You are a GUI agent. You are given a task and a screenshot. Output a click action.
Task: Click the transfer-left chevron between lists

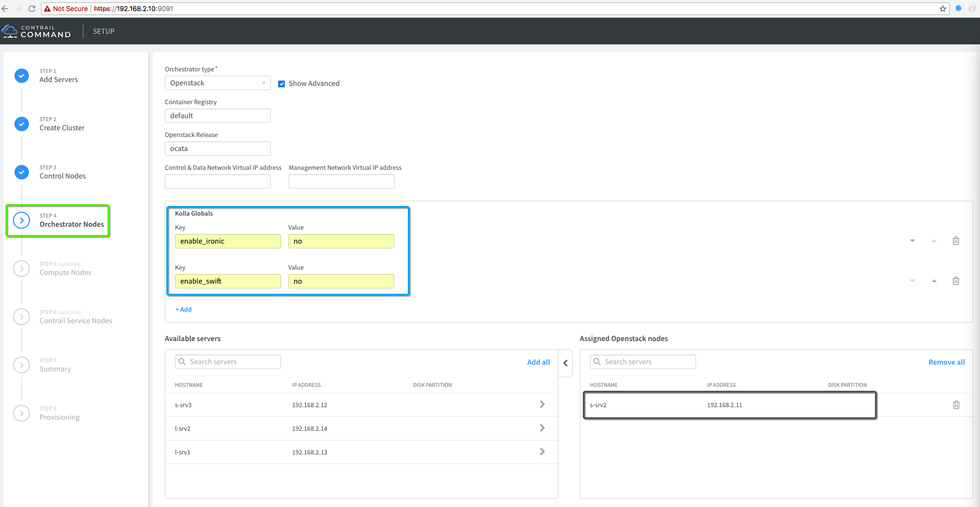(x=565, y=363)
